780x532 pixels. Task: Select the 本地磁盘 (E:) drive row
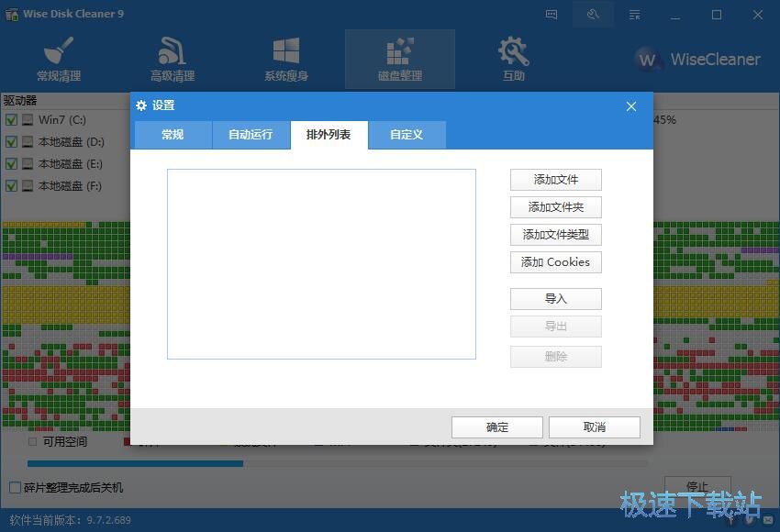pyautogui.click(x=65, y=163)
